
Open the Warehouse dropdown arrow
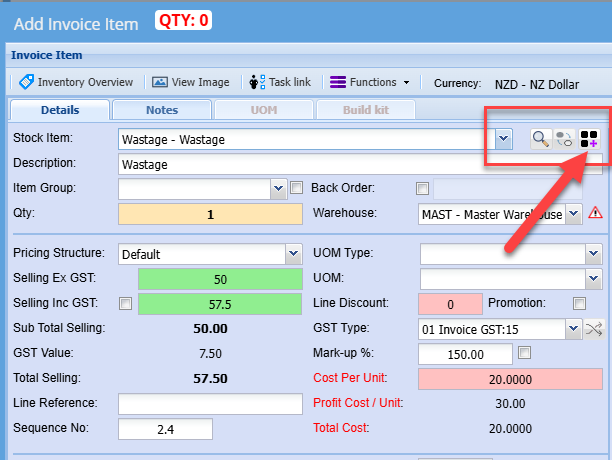(x=573, y=214)
